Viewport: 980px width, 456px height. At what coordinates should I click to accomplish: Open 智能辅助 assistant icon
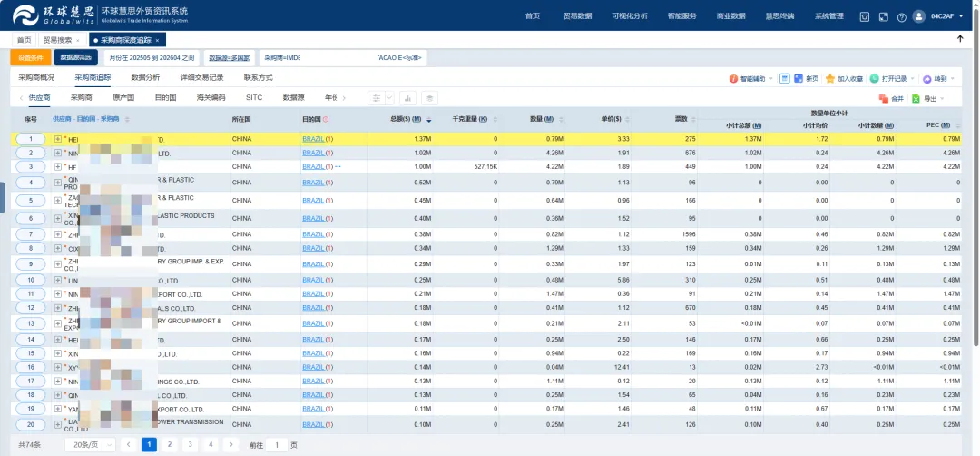(x=734, y=79)
